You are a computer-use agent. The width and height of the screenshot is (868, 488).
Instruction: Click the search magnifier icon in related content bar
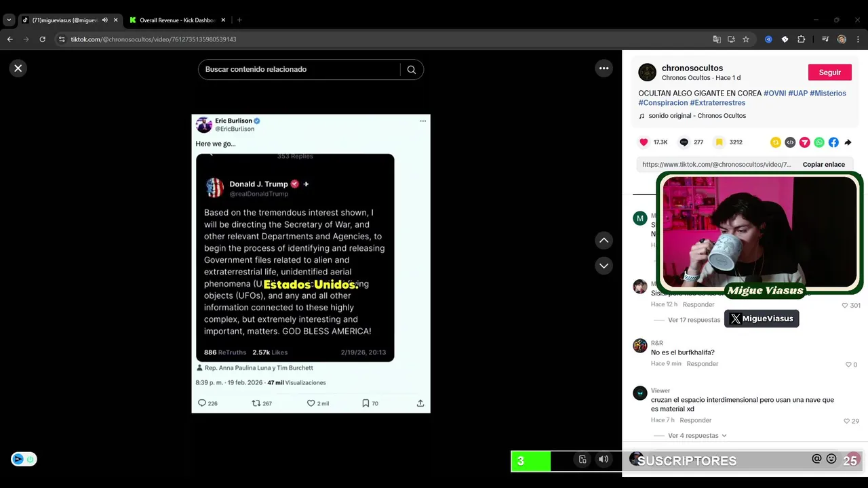[411, 69]
